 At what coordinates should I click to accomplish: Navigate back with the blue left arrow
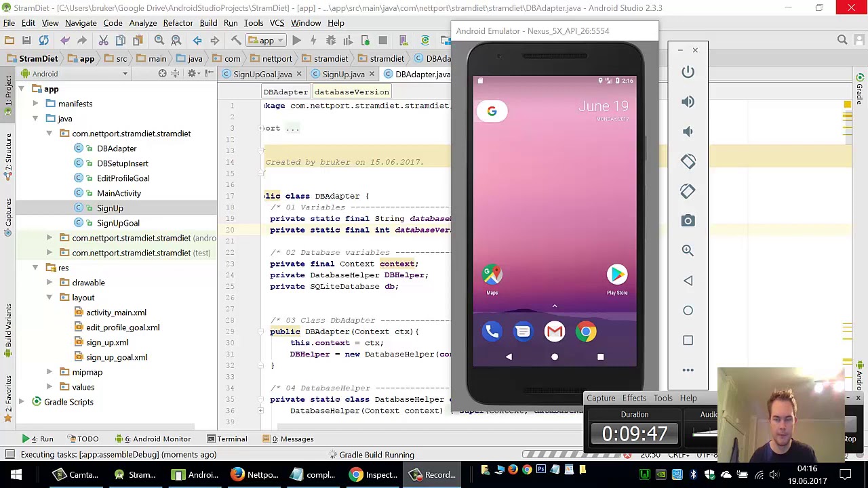click(x=197, y=41)
